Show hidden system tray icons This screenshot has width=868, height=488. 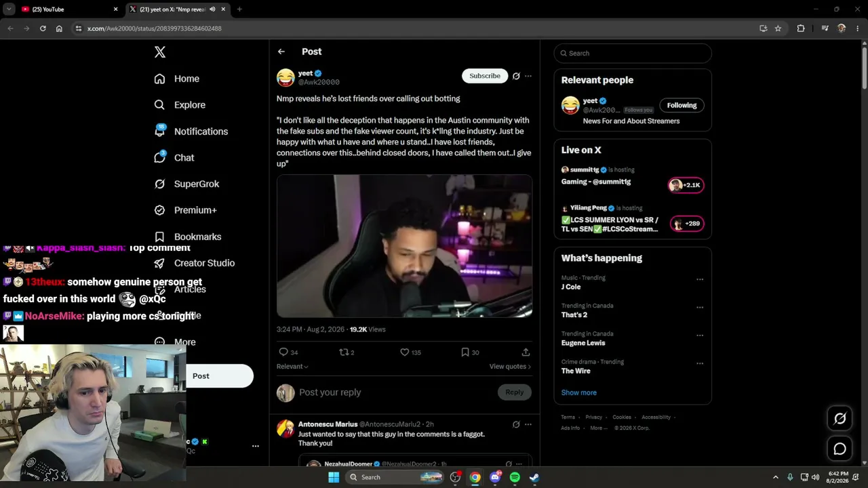pos(775,477)
